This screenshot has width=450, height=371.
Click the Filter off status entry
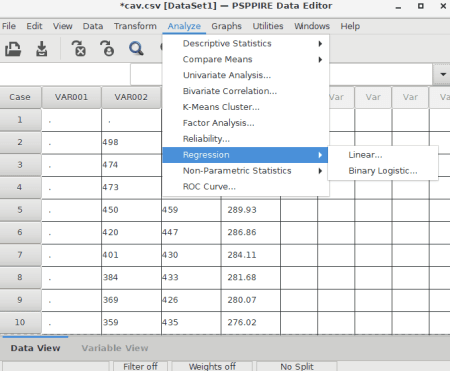point(140,366)
